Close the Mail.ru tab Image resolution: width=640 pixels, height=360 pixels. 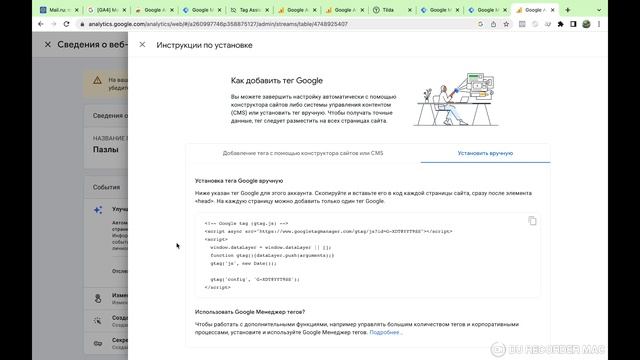tap(77, 10)
